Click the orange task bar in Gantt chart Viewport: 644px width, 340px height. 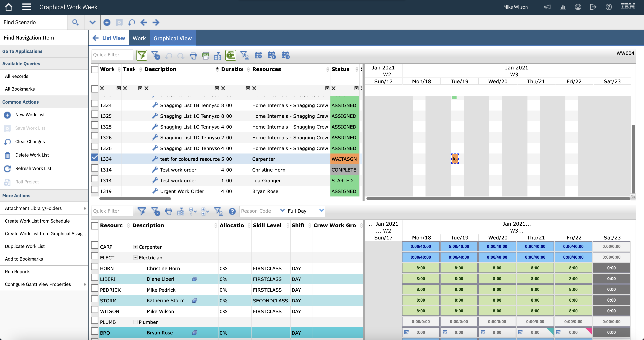(455, 159)
